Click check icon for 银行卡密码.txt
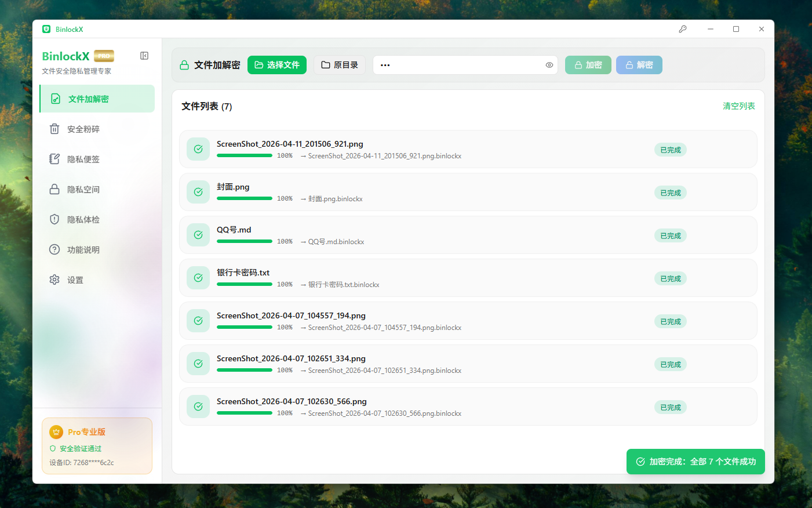Viewport: 812px width, 508px height. pyautogui.click(x=198, y=278)
